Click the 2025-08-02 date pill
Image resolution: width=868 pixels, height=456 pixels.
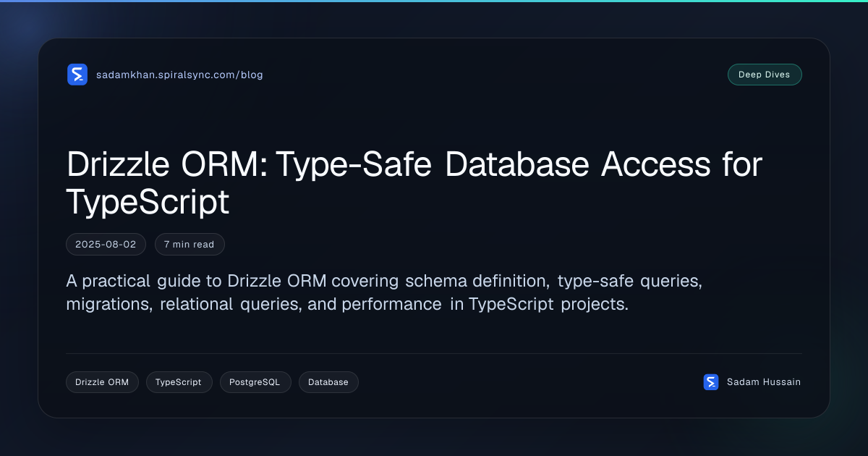(x=106, y=245)
